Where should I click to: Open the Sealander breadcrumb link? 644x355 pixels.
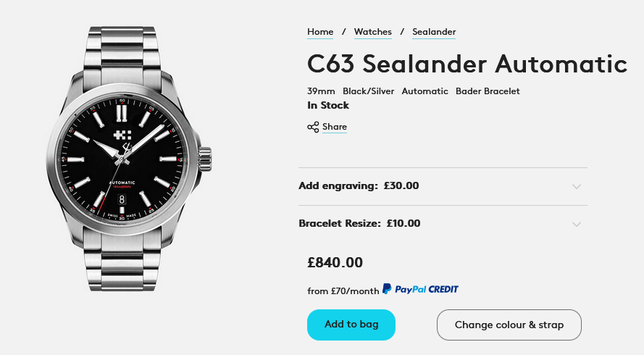(434, 32)
